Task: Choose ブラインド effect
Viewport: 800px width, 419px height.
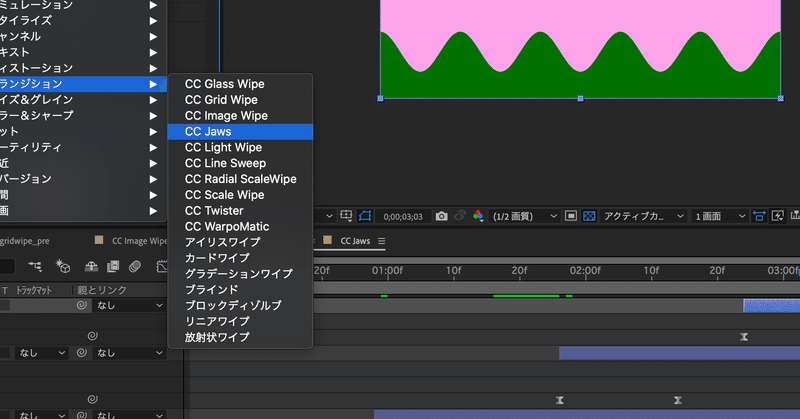Action: 240,289
